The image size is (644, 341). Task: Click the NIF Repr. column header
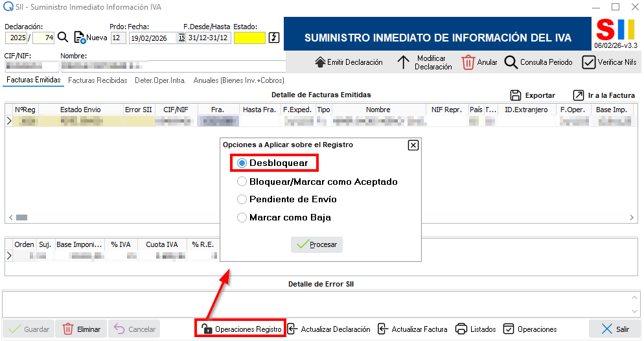coord(446,110)
